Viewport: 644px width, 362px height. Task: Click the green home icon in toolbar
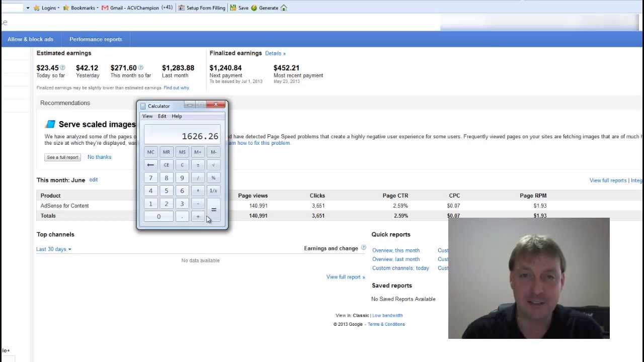[284, 8]
